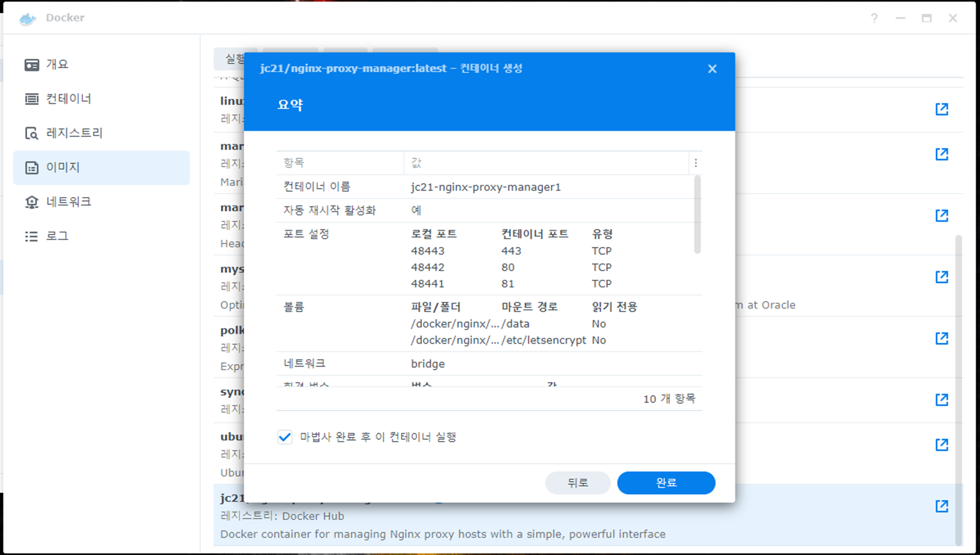Click local port 48443 value
Screen dimensions: 980x555
tap(428, 251)
